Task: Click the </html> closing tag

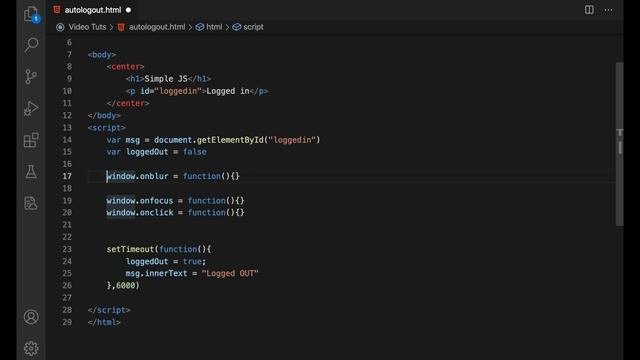Action: tap(104, 322)
